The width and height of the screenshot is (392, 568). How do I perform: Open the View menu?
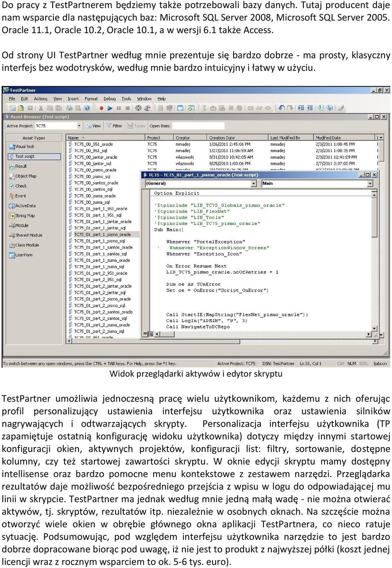(58, 98)
